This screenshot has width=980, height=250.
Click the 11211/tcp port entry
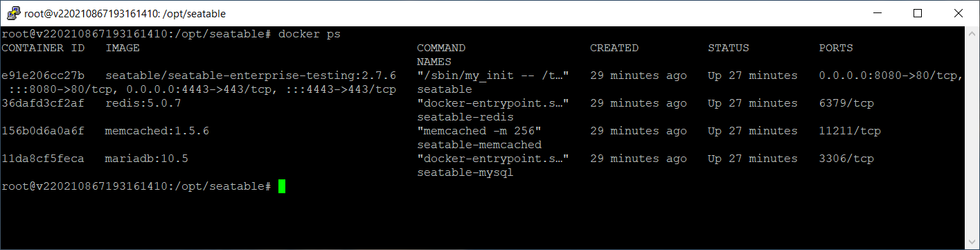point(850,131)
